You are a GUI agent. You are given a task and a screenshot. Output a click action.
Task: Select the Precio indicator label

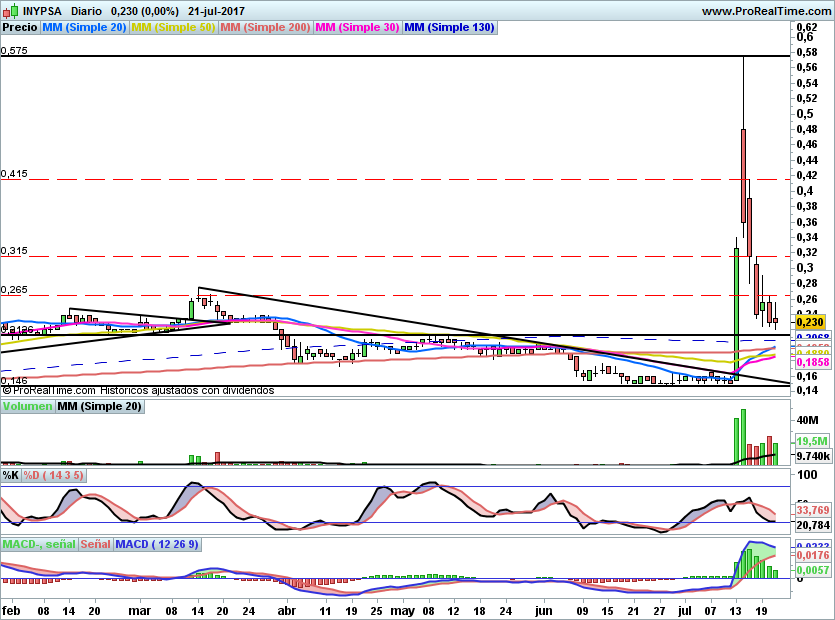pyautogui.click(x=19, y=28)
